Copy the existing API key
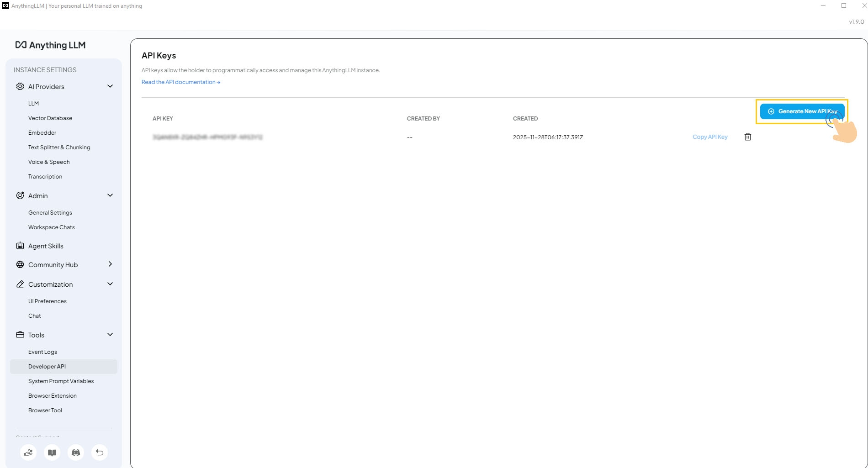The height and width of the screenshot is (468, 868). 709,137
